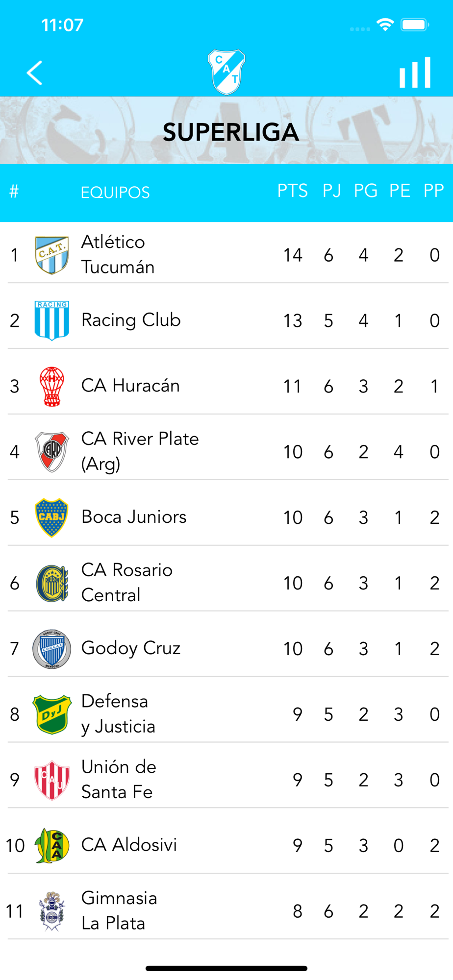453x980 pixels.
Task: Tap the CAT shield logo in header
Action: click(226, 72)
